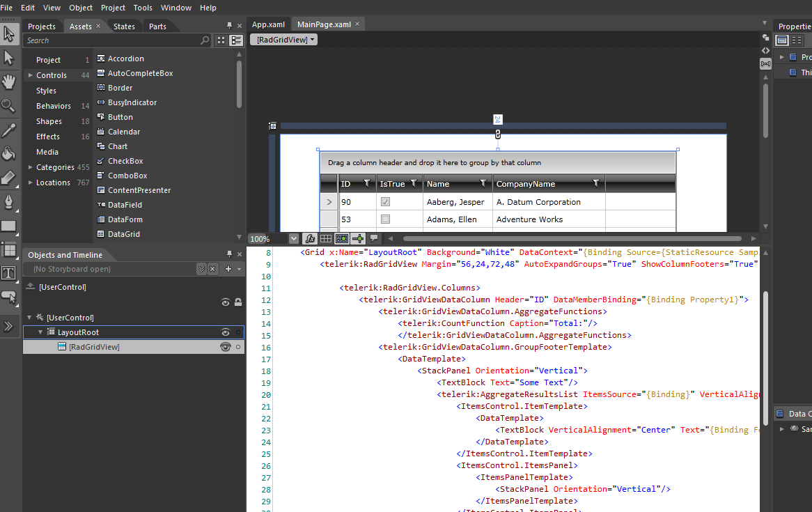Select the Paint Bucket tool
Viewport: 812px width, 512px height.
click(9, 154)
